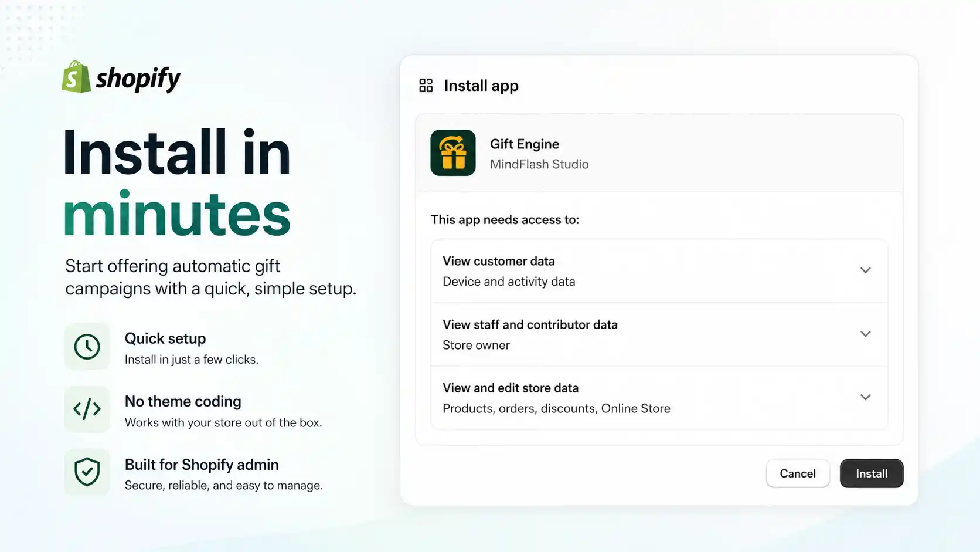The image size is (980, 552).
Task: Click 'Built for Shopify admin' heading
Action: tap(202, 465)
